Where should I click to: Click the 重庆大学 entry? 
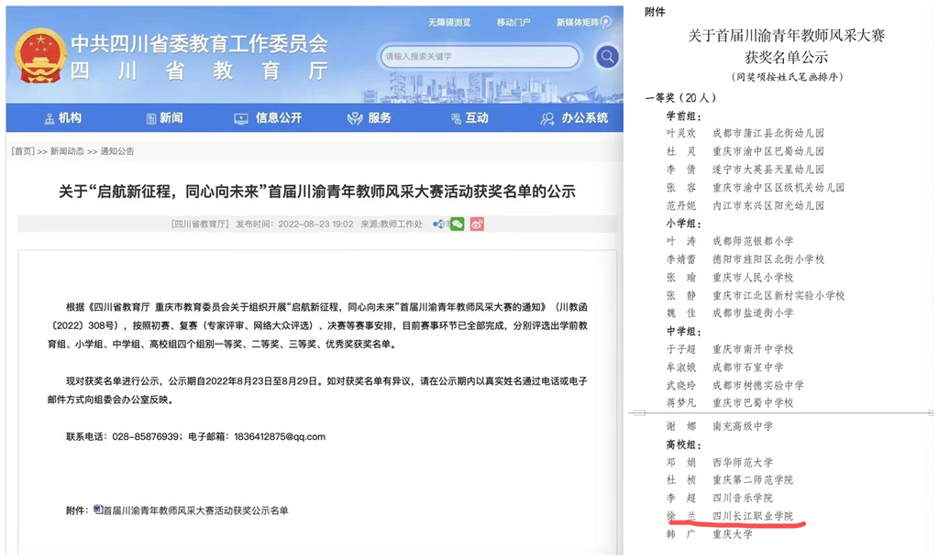tap(733, 534)
